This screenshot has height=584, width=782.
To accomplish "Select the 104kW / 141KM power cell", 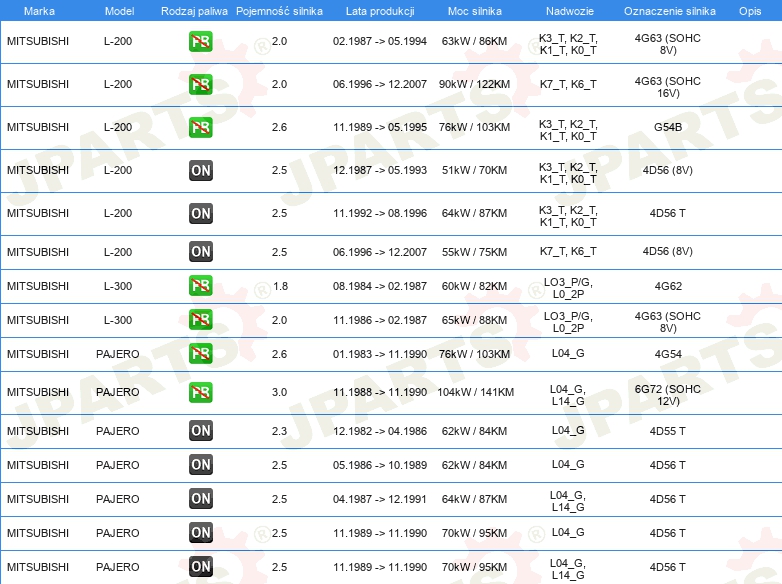I will (475, 392).
